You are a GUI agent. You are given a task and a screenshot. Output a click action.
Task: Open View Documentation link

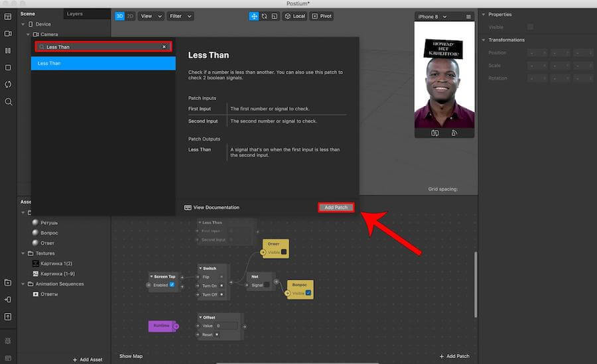pos(212,208)
